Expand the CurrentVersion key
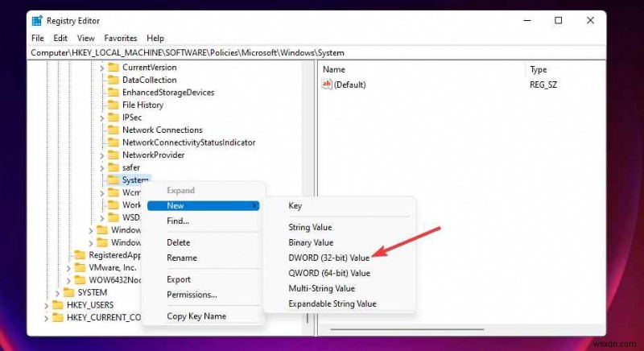Image resolution: width=644 pixels, height=351 pixels. pyautogui.click(x=102, y=68)
